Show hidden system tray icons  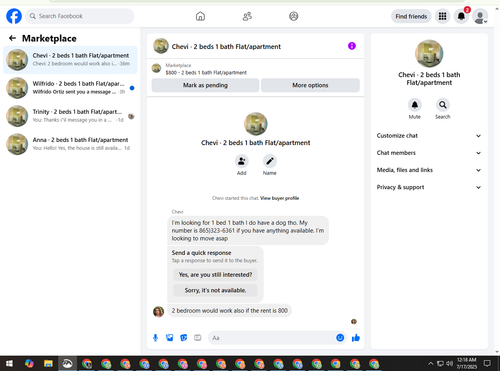point(431,363)
